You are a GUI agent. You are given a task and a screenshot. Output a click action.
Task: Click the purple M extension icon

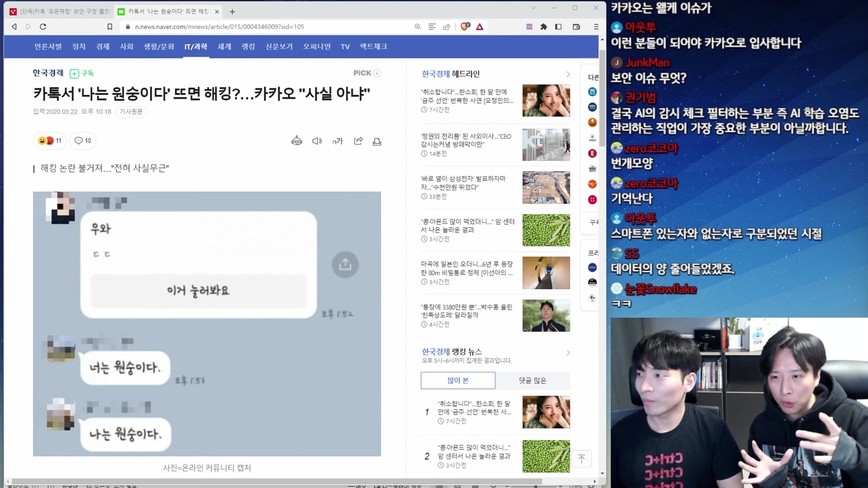coord(530,27)
